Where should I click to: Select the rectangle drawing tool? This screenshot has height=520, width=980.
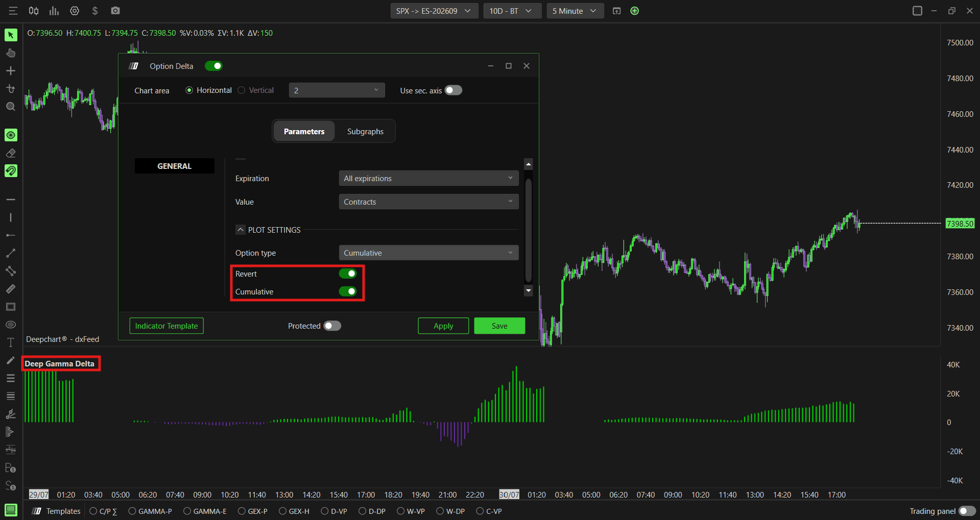11,307
